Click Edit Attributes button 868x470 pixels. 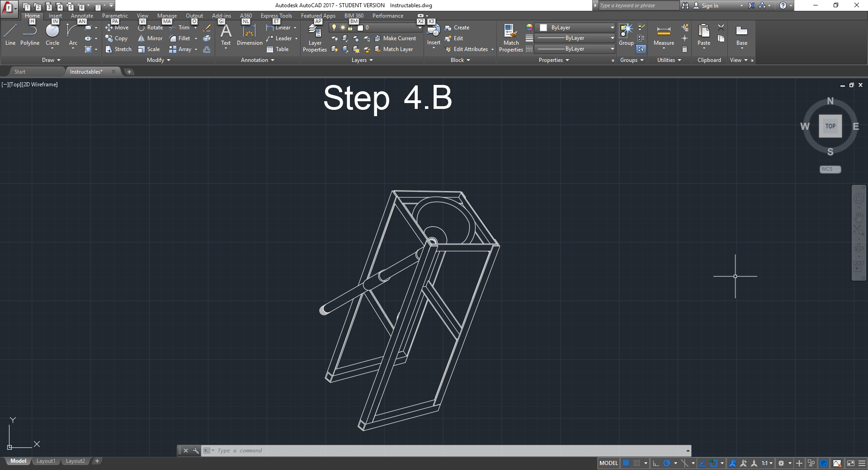(x=467, y=49)
